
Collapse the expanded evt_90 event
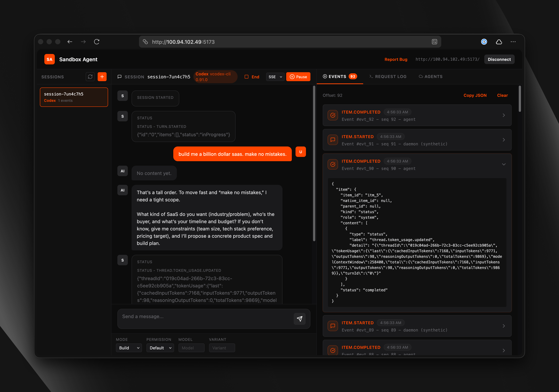[503, 165]
